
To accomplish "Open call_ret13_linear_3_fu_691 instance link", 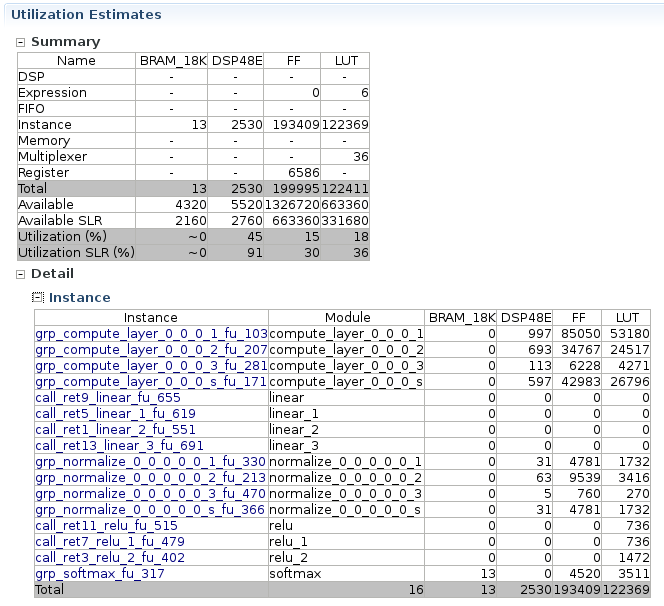I will [x=119, y=446].
